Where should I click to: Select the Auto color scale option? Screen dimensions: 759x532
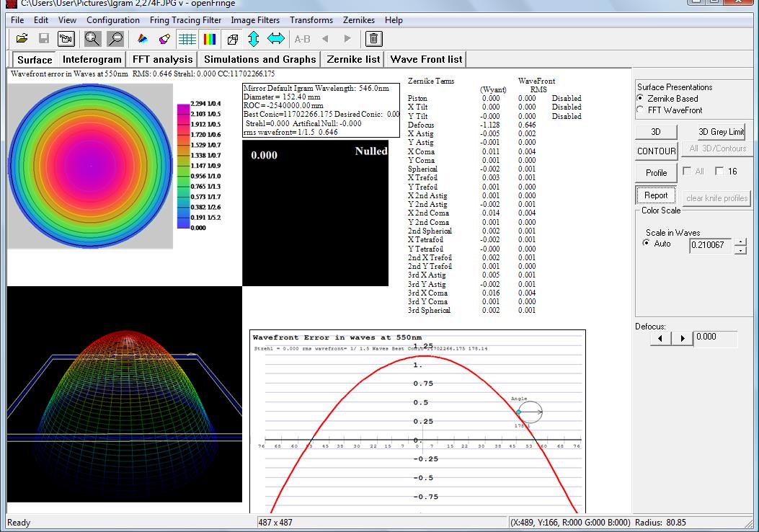(x=646, y=244)
